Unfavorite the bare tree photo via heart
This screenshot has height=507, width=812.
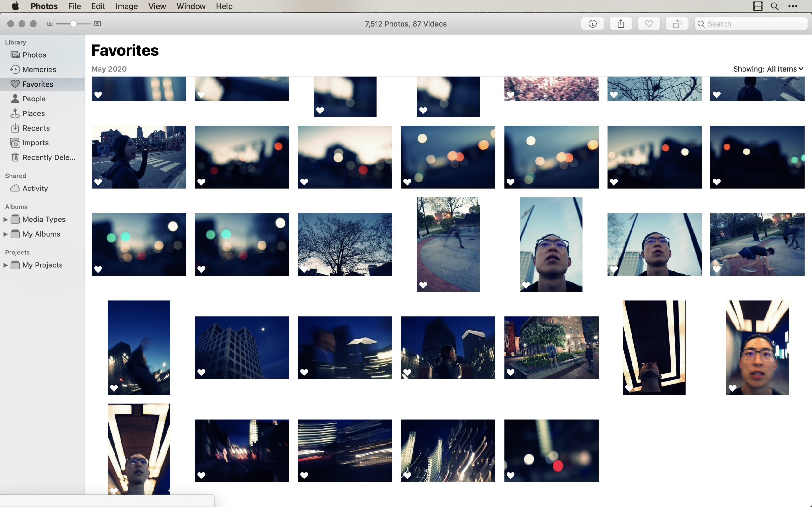coord(304,269)
